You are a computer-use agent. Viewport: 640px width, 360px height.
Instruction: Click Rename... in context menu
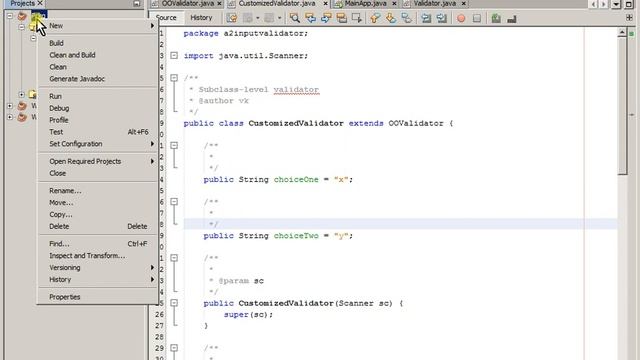click(x=98, y=191)
